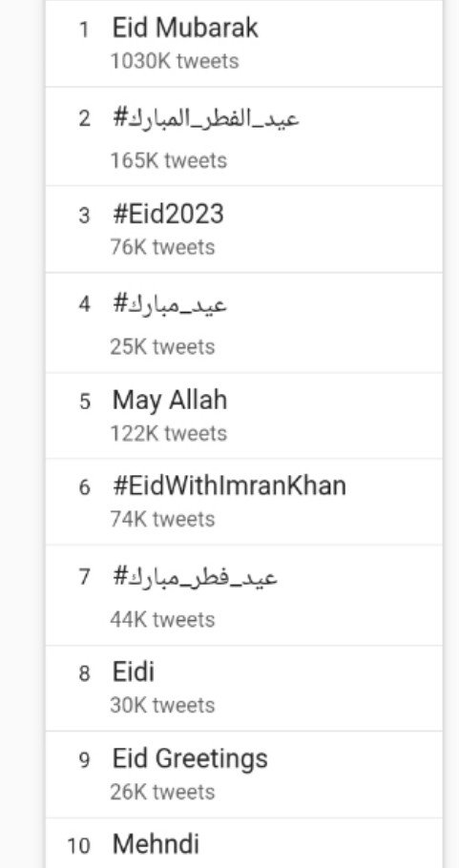Click the 74K tweets count

coord(162,519)
